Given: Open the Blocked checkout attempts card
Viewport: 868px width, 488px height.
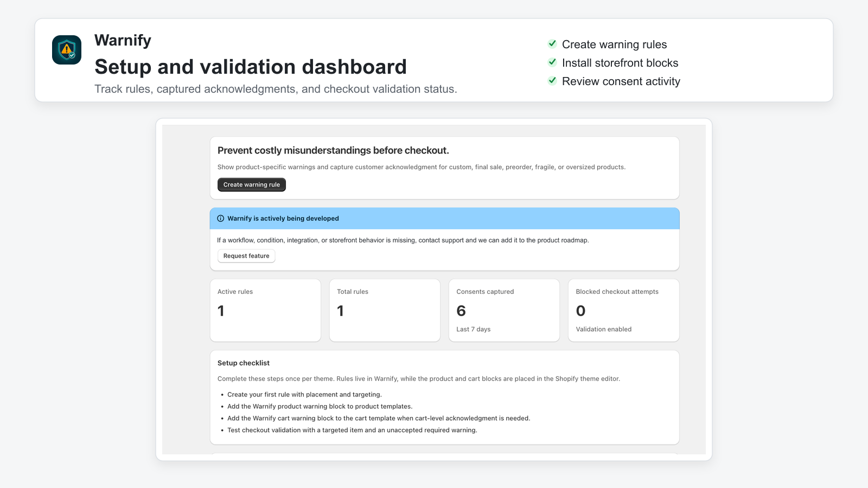Looking at the screenshot, I should tap(623, 310).
